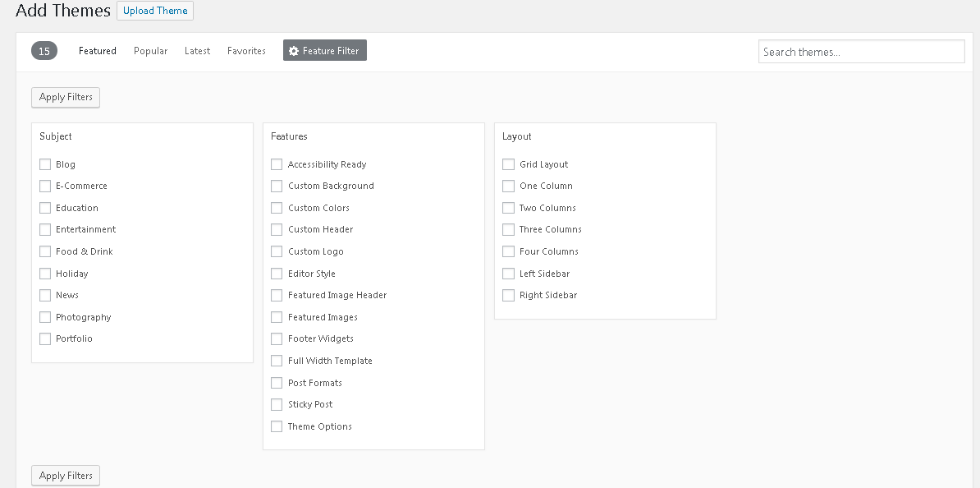The image size is (980, 488).
Task: Enable the Full Width Template feature
Action: [277, 360]
